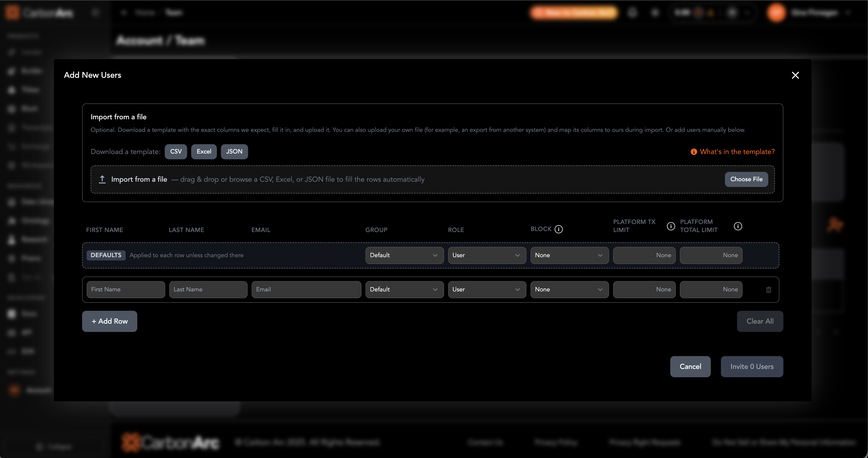Focus the user row Platform TX Limit field
This screenshot has width=868, height=458.
point(644,290)
